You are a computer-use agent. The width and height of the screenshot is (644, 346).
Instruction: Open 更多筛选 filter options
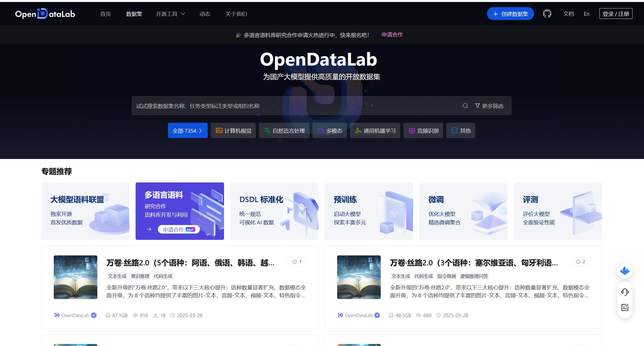489,106
